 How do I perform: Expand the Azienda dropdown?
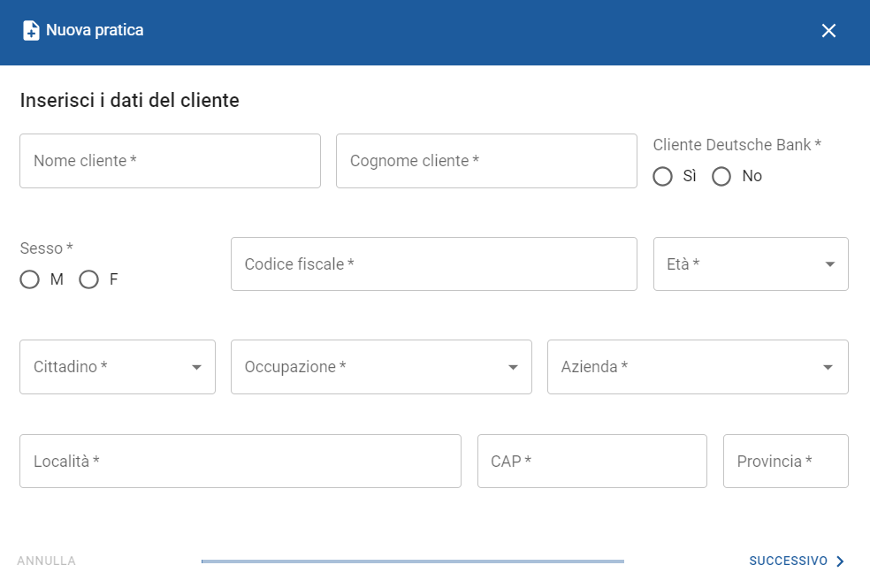click(697, 367)
